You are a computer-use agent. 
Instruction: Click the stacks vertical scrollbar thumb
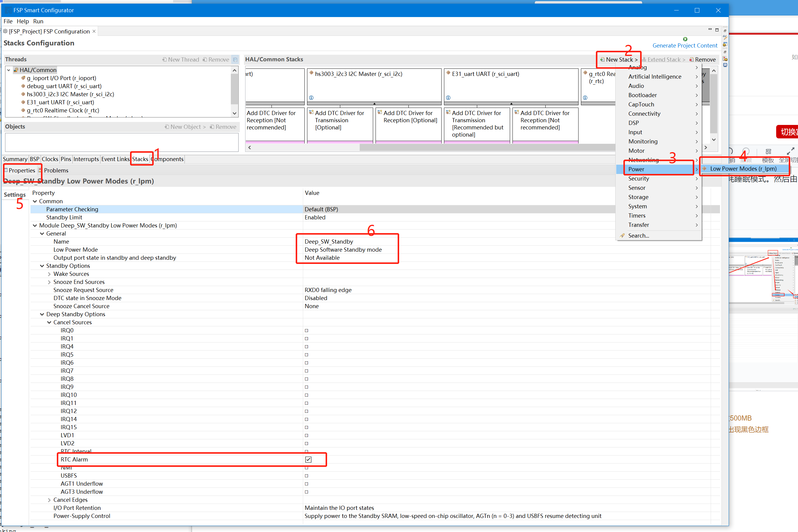(x=714, y=103)
